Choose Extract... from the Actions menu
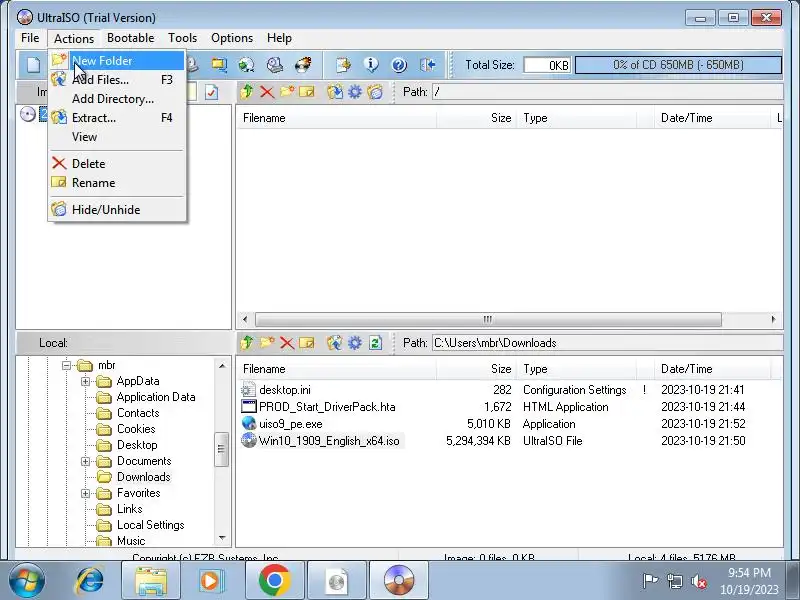Viewport: 800px width, 600px height. [x=117, y=118]
